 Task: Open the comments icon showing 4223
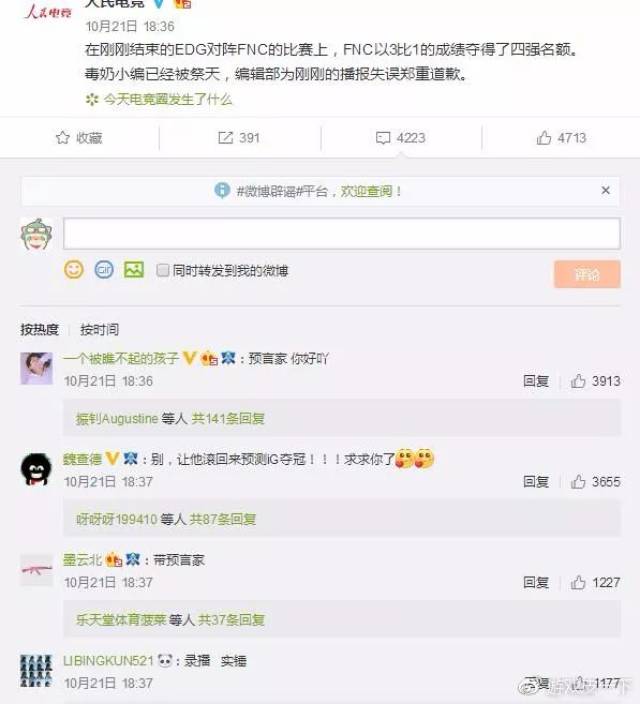click(x=383, y=137)
